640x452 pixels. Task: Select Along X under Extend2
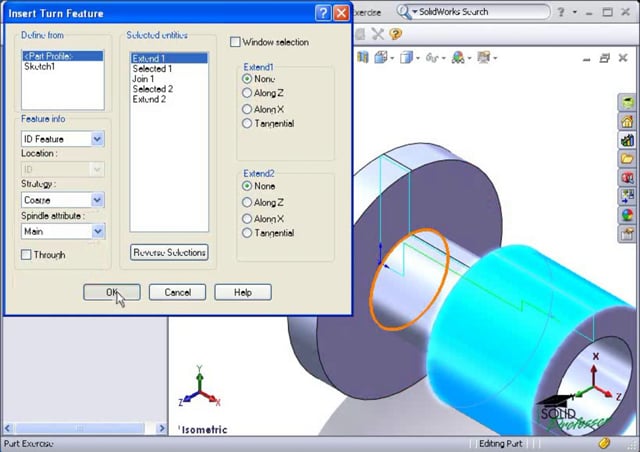pyautogui.click(x=247, y=218)
